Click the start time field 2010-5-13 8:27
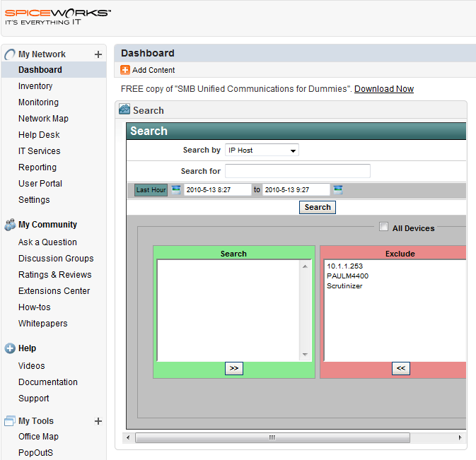The image size is (476, 460). (x=217, y=190)
